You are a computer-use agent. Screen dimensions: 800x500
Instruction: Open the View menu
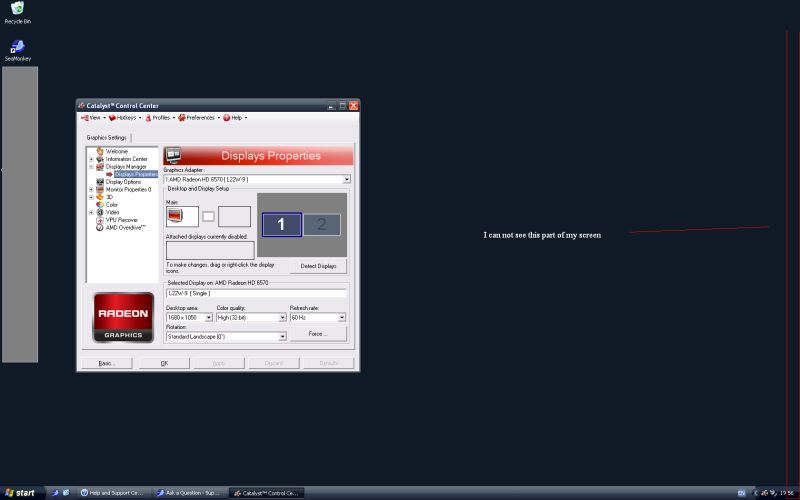pos(93,118)
